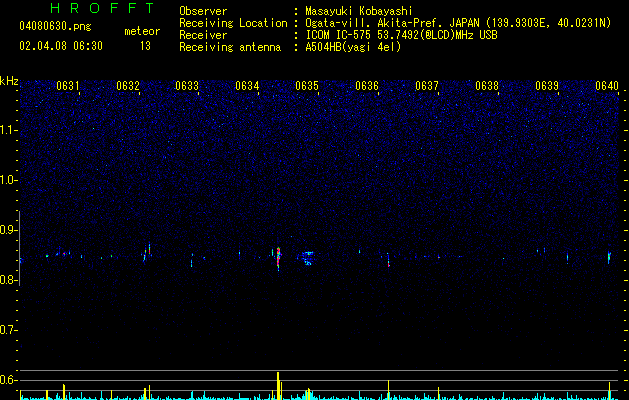
Task: Click the 0640 time marker
Action: pos(607,86)
